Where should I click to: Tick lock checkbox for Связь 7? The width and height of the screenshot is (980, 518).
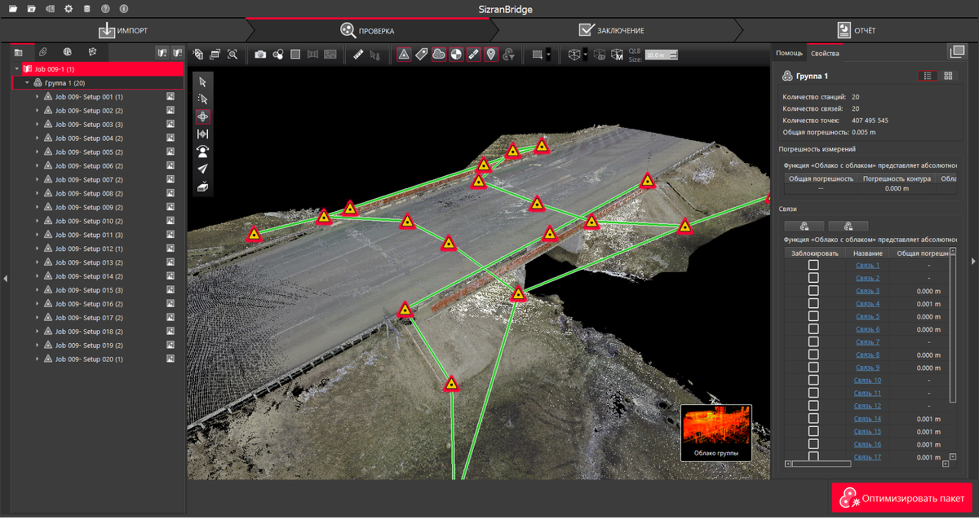tap(813, 342)
